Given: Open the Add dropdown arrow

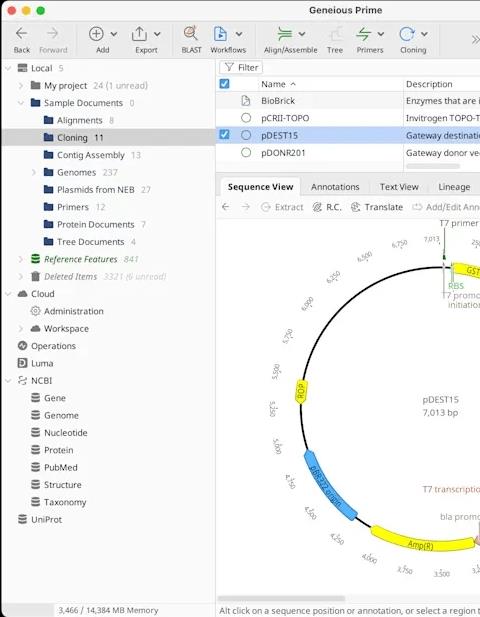Looking at the screenshot, I should (x=114, y=34).
